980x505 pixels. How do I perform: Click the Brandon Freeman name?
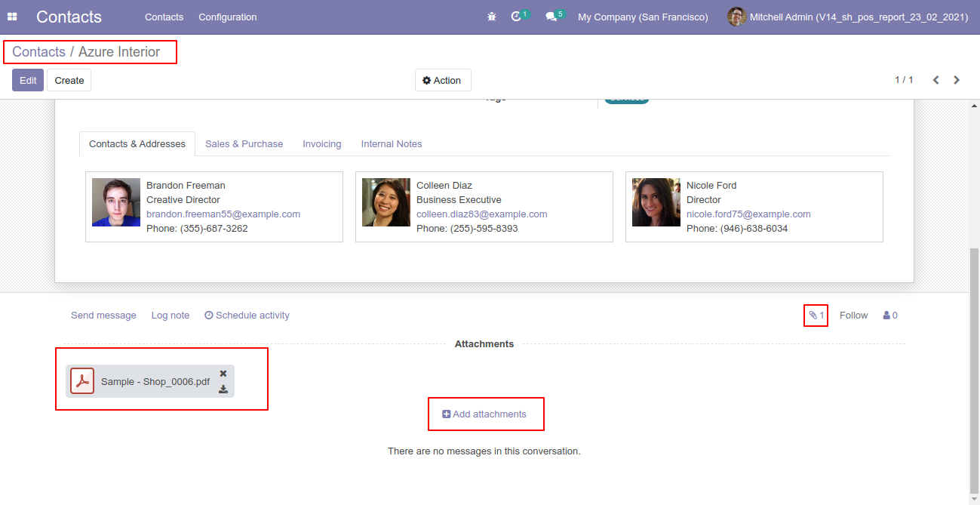coord(186,186)
